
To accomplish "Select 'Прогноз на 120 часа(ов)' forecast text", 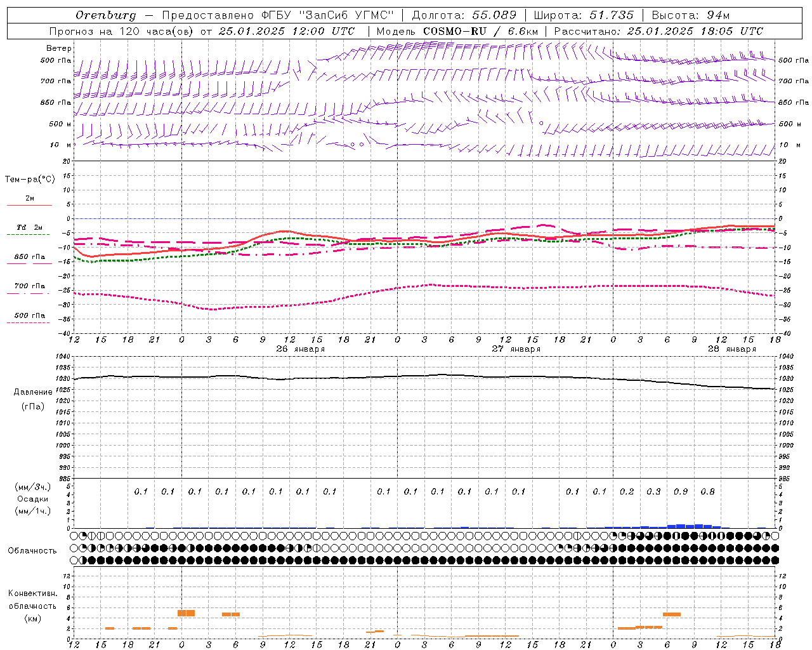I will pyautogui.click(x=121, y=31).
